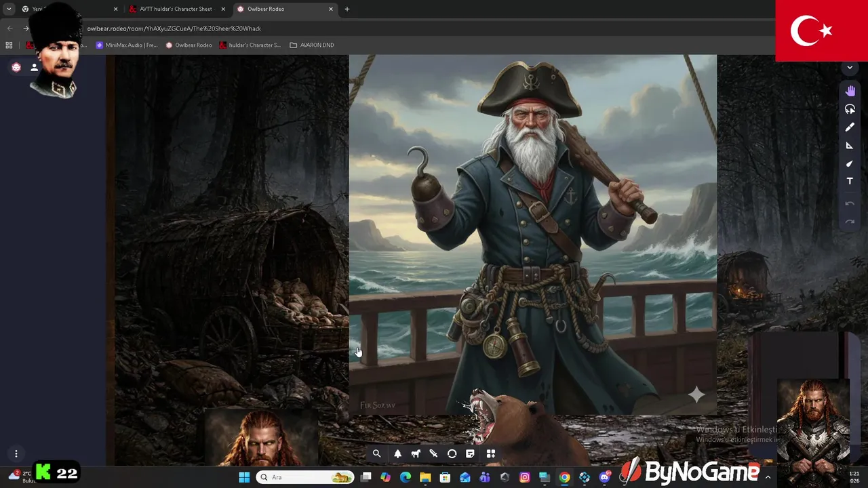
Task: Open the Maps circle icon in dock
Action: click(x=452, y=454)
